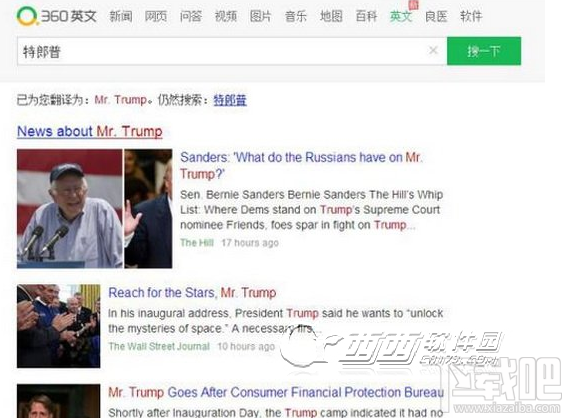Open Consumer Financial Protection Bureau headline
Viewport: 569px width, 418px height.
[x=276, y=392]
